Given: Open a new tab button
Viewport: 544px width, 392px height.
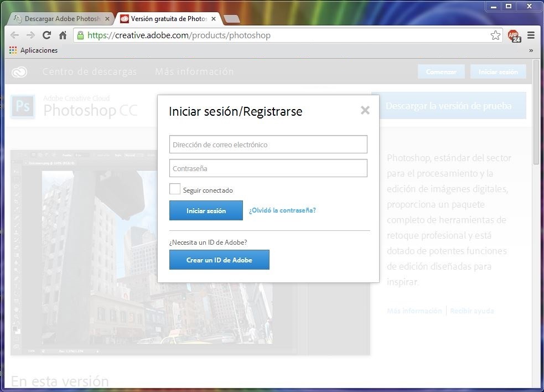Looking at the screenshot, I should pos(231,19).
